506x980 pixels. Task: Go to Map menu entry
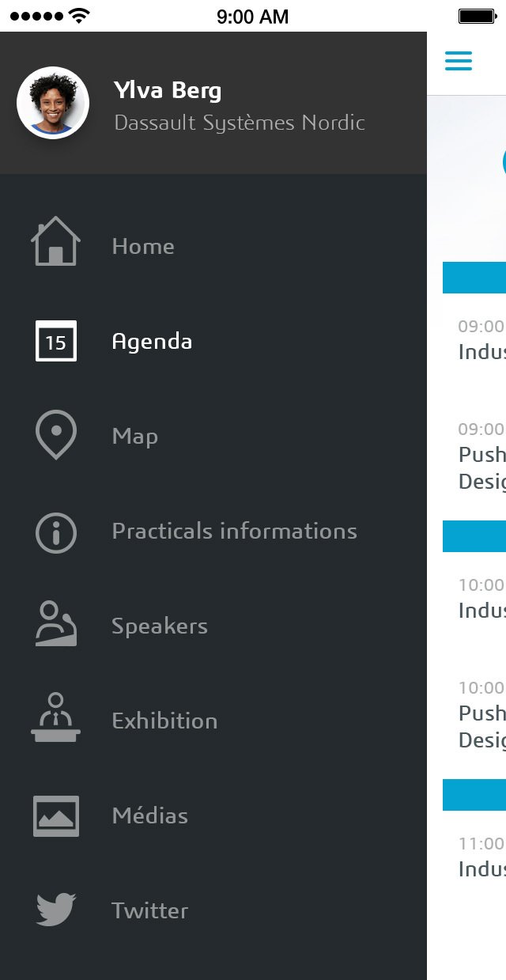click(x=135, y=437)
